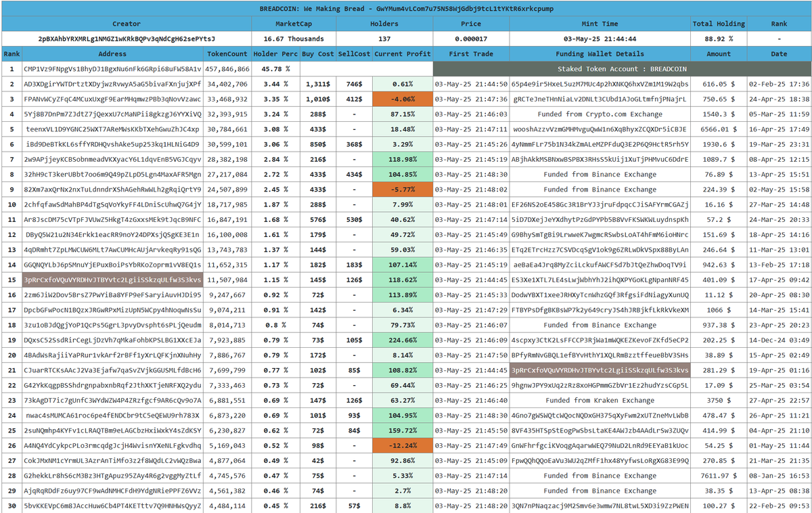Select the Price header cell
Screen dimensions: 812x513
[x=470, y=24]
